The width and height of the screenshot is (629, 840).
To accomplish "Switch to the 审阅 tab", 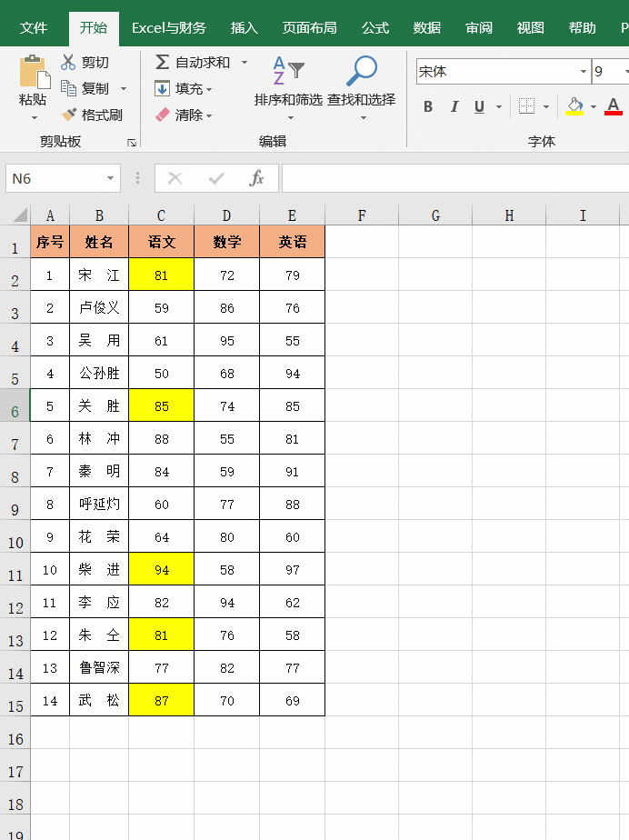I will coord(479,28).
